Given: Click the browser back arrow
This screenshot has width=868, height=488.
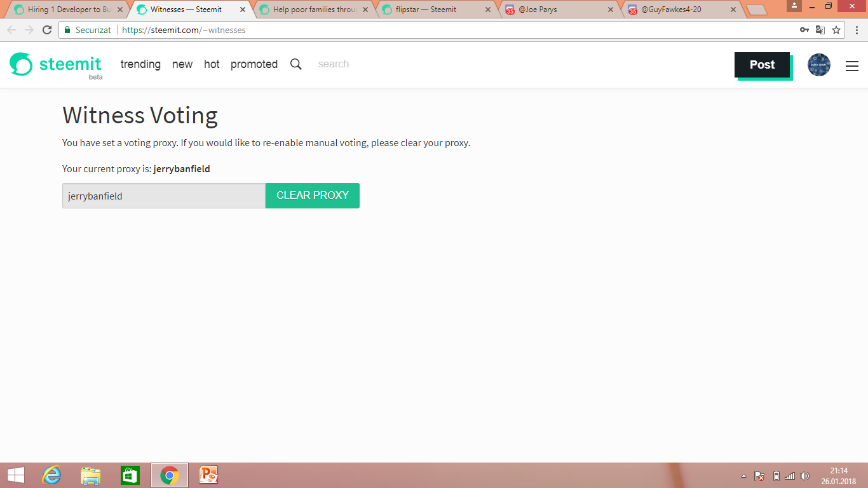Looking at the screenshot, I should pyautogui.click(x=11, y=30).
